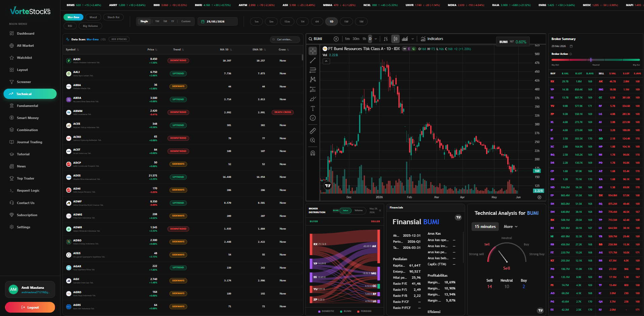The height and width of the screenshot is (316, 644).
Task: Select the text annotation tool
Action: [x=313, y=109]
